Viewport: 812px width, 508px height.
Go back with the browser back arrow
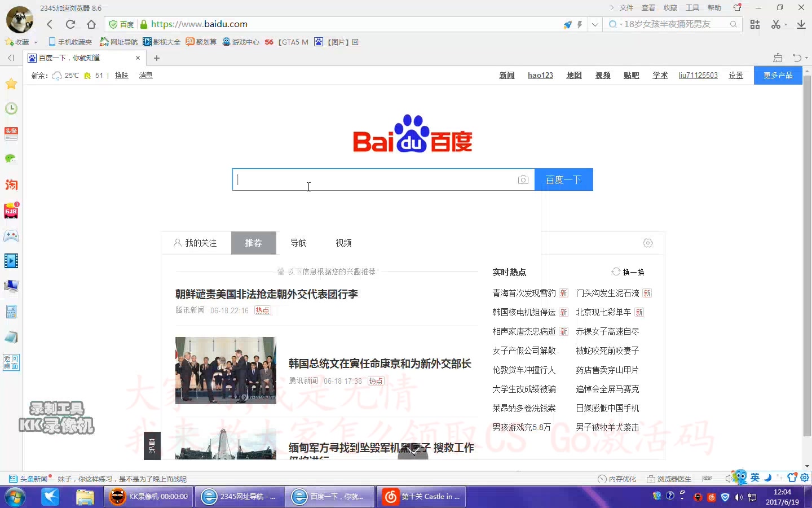(50, 24)
